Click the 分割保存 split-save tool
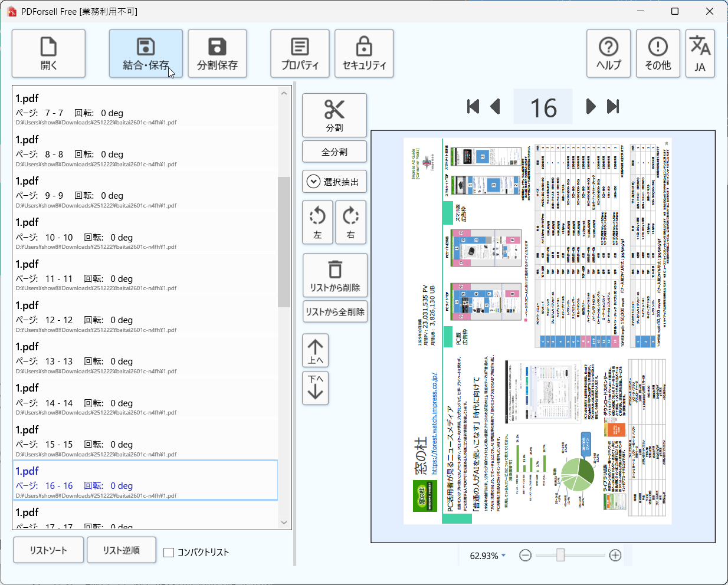 (x=217, y=53)
